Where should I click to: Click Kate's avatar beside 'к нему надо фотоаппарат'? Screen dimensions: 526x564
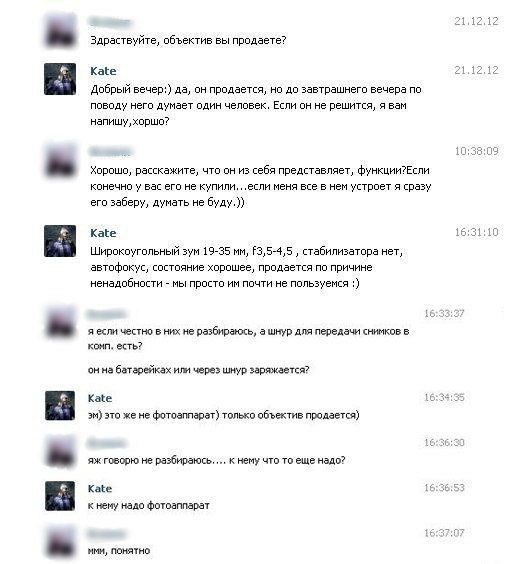pyautogui.click(x=60, y=496)
